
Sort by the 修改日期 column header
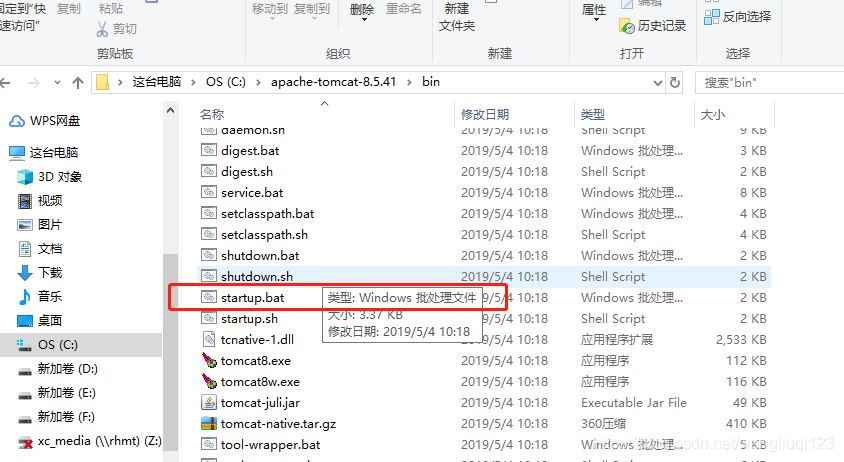click(485, 114)
